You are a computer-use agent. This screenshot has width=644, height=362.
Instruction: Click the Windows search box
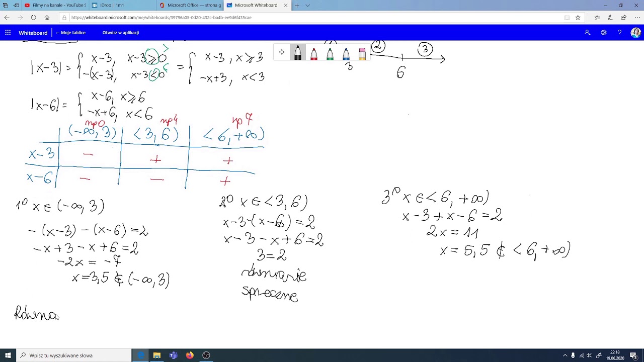74,355
